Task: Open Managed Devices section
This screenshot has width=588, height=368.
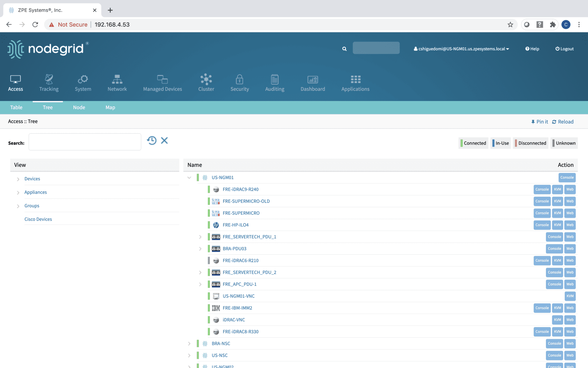Action: tap(162, 83)
